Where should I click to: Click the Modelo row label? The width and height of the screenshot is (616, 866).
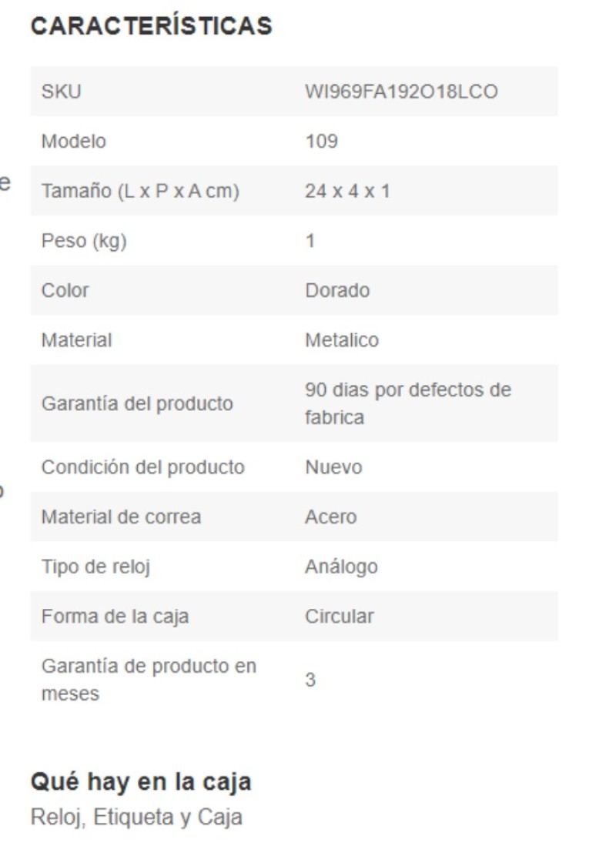73,141
